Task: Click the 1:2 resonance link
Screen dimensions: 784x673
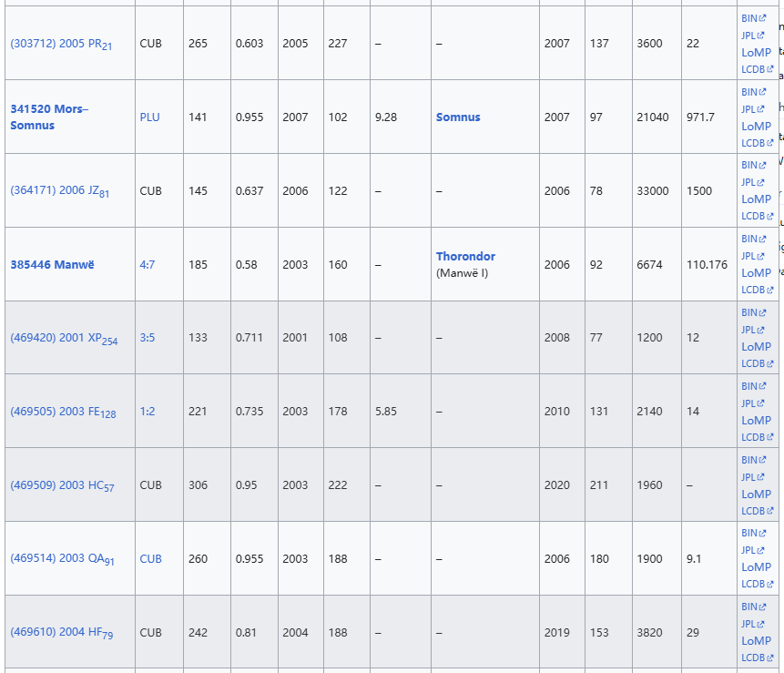Action: point(148,412)
